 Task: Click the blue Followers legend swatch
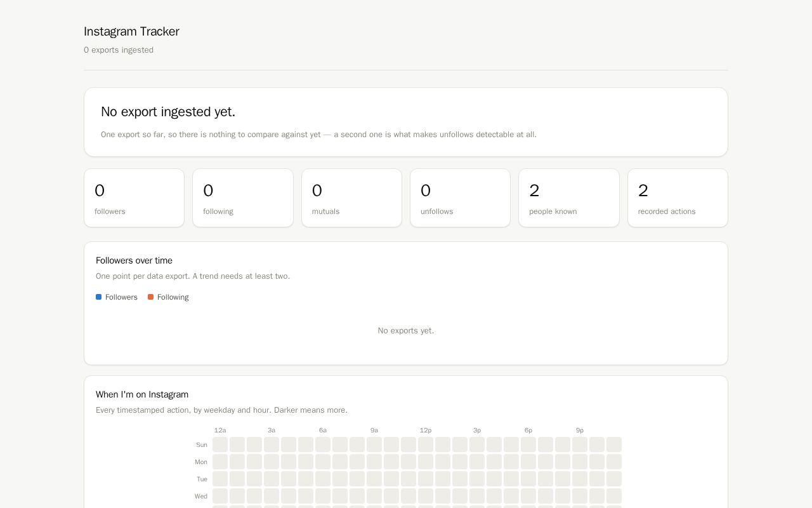pos(98,297)
